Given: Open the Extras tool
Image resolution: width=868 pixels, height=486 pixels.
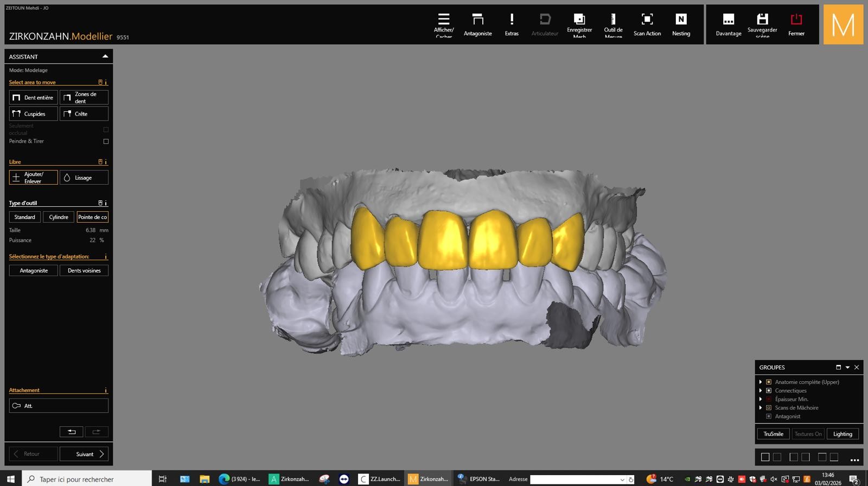Looking at the screenshot, I should [511, 25].
